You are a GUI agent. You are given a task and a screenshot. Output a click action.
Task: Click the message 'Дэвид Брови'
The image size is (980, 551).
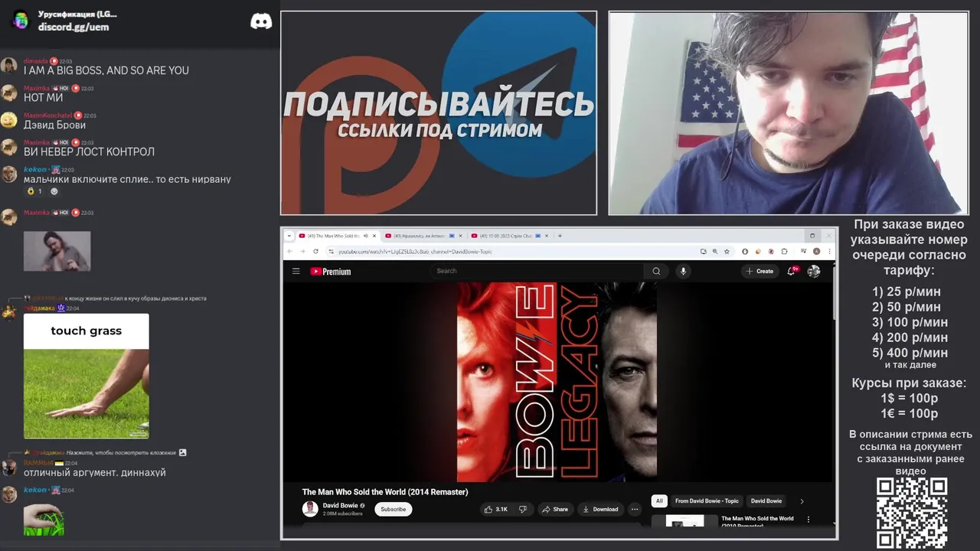pos(54,125)
